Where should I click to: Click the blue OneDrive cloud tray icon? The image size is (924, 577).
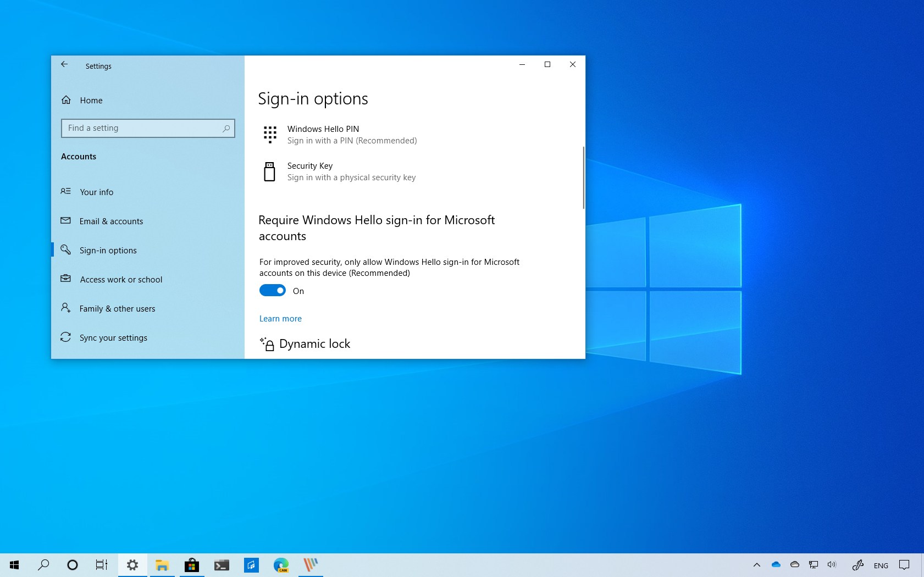(776, 564)
